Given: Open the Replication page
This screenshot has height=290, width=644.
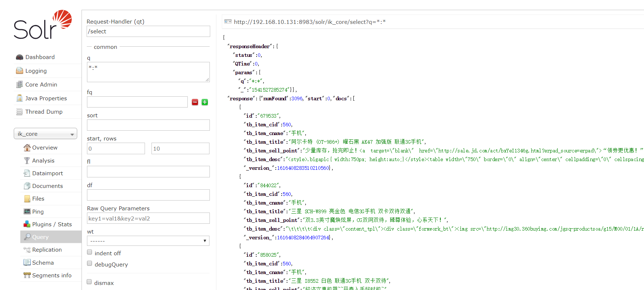Looking at the screenshot, I should (47, 250).
